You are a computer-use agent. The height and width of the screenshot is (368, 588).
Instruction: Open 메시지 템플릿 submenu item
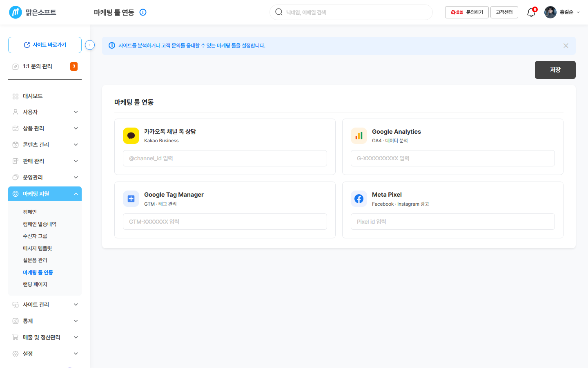click(37, 248)
